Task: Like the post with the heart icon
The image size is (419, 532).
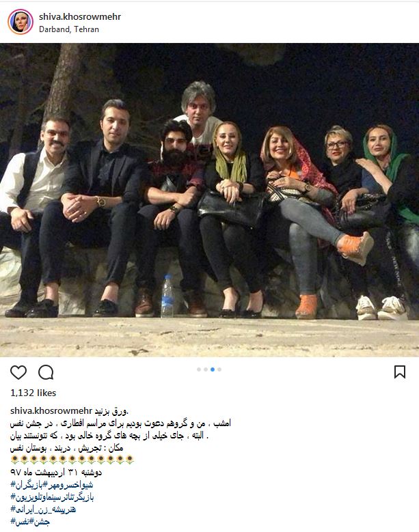Action: coord(18,372)
